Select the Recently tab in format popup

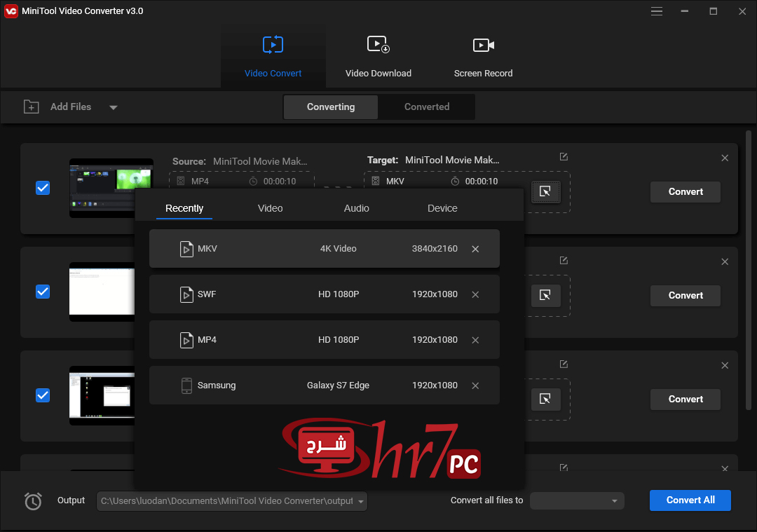pos(184,208)
